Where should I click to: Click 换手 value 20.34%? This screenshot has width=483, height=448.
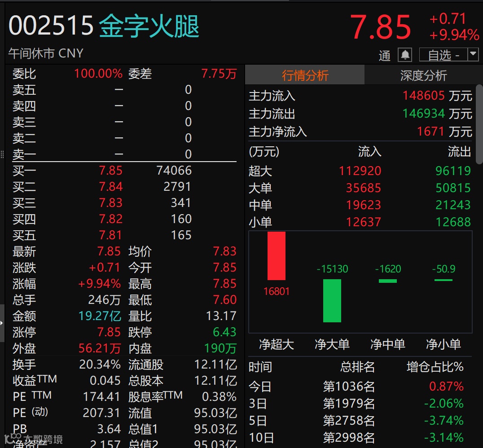click(x=100, y=365)
